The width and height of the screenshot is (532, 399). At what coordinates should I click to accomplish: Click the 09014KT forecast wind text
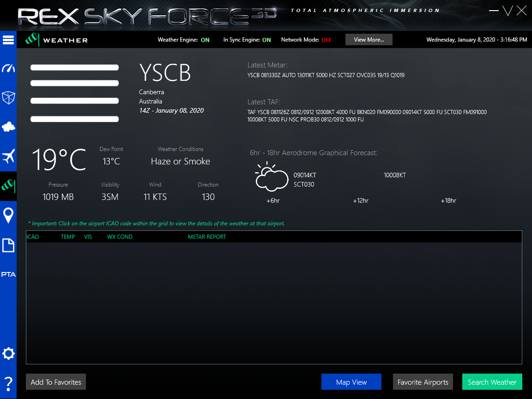[305, 175]
